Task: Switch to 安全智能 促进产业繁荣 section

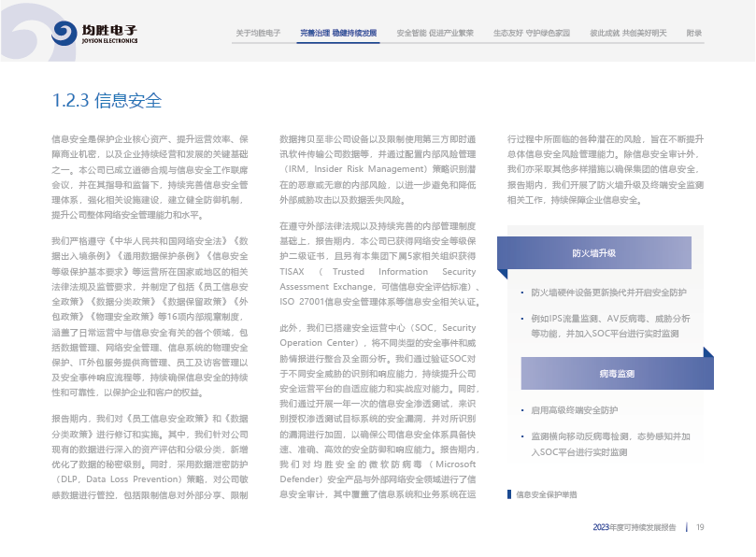Action: (435, 33)
